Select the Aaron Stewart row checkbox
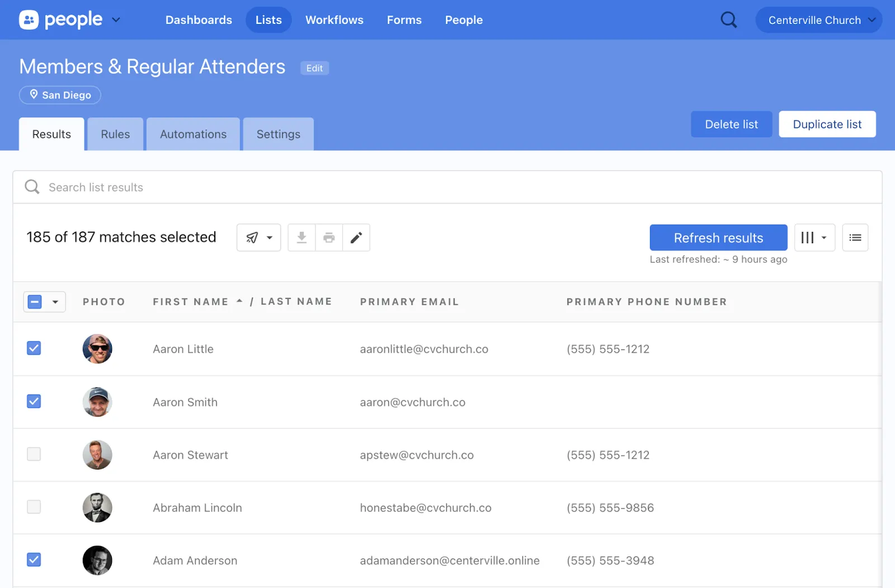895x588 pixels. point(34,454)
